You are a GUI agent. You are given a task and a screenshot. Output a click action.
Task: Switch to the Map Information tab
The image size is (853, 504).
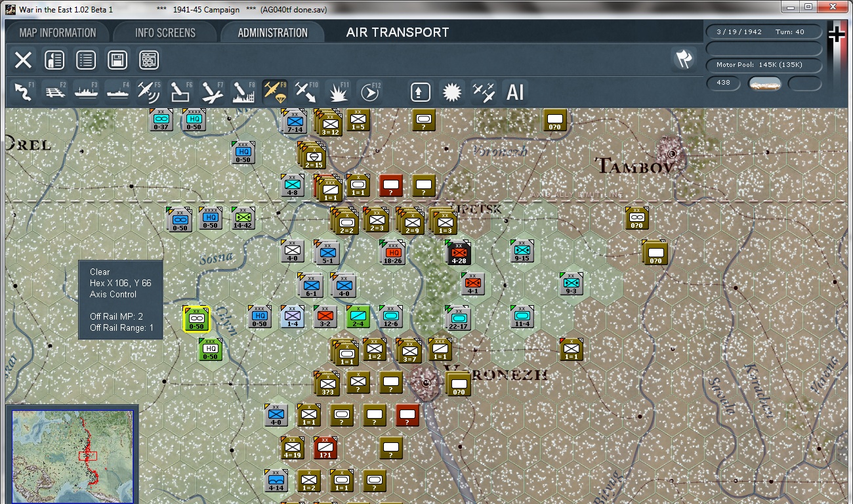(x=58, y=33)
